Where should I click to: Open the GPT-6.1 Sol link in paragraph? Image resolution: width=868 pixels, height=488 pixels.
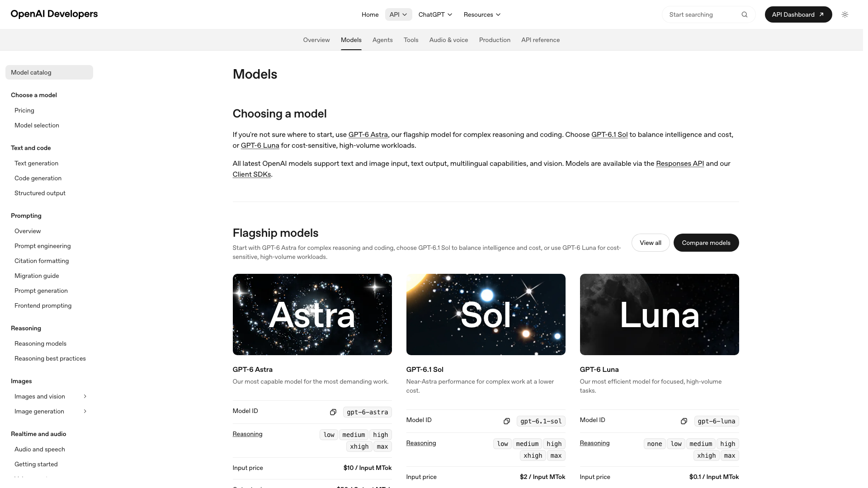[x=609, y=135]
